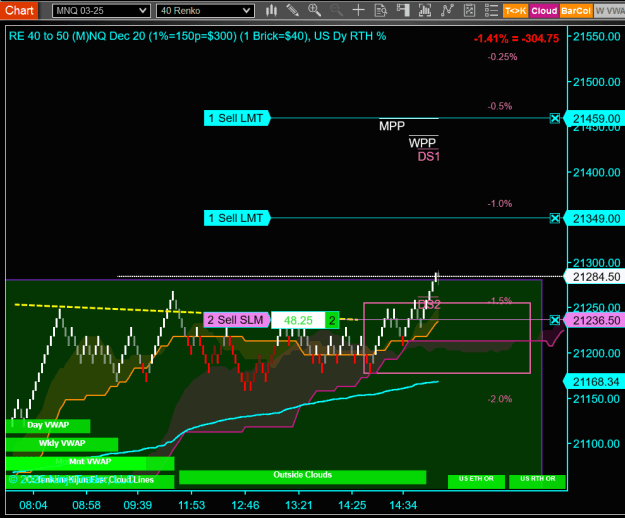This screenshot has height=518, width=625.
Task: Click the Mnt VWAP status label
Action: (90, 462)
